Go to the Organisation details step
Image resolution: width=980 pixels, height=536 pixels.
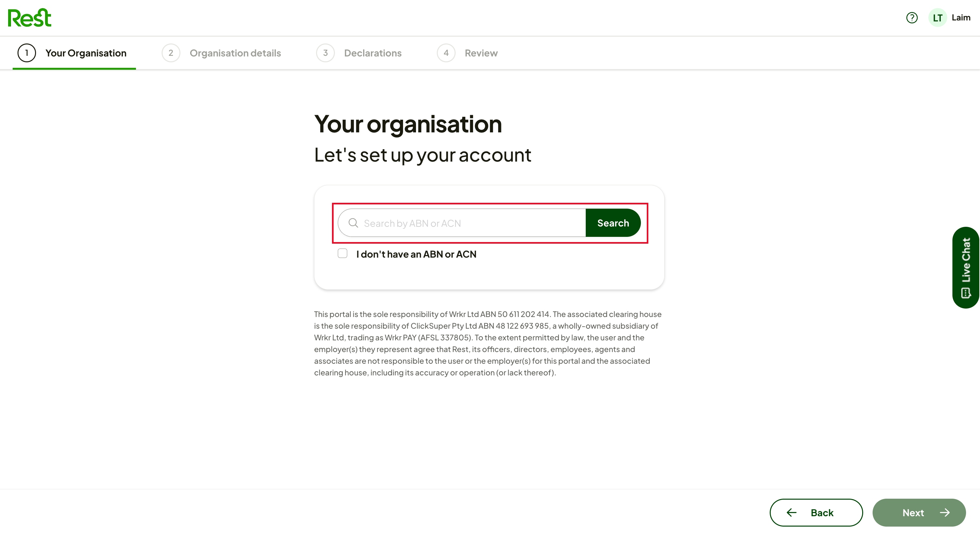(221, 53)
